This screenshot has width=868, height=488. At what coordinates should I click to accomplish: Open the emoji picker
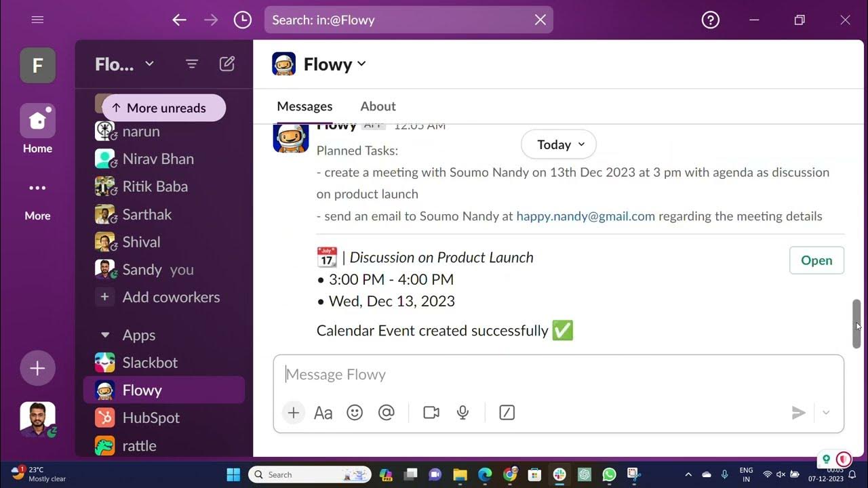[355, 412]
